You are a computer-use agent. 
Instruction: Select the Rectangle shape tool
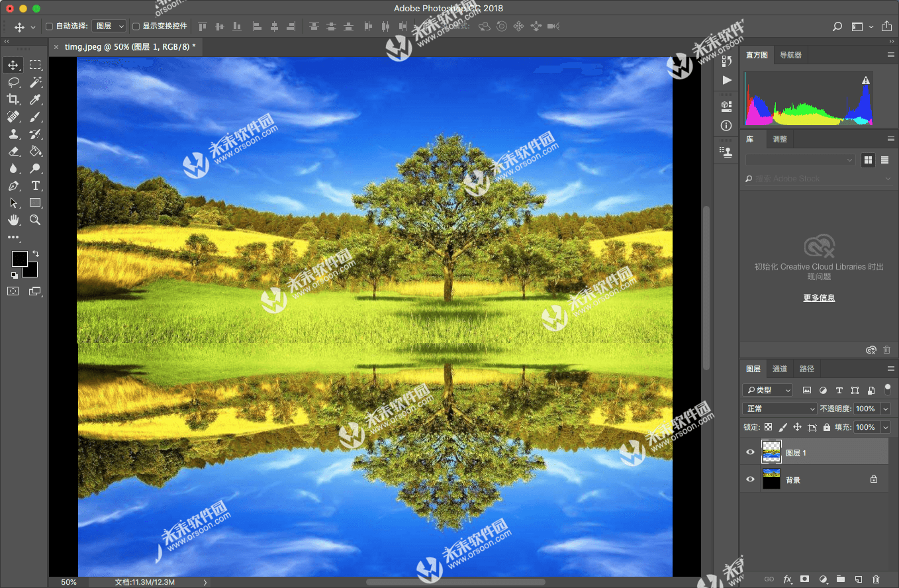(35, 203)
